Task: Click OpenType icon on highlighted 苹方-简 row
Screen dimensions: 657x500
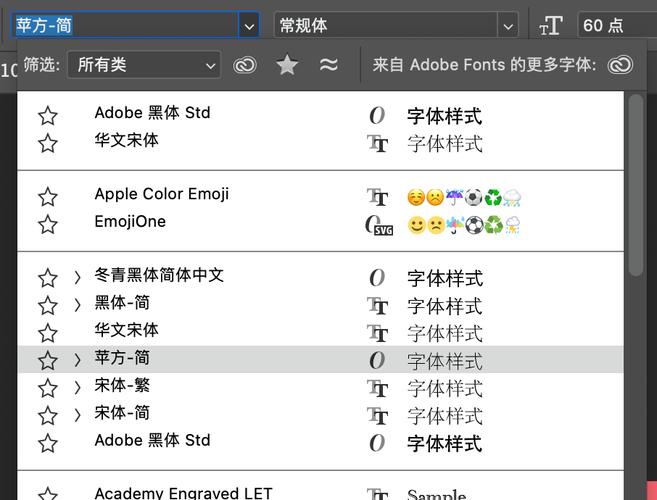Action: [377, 360]
